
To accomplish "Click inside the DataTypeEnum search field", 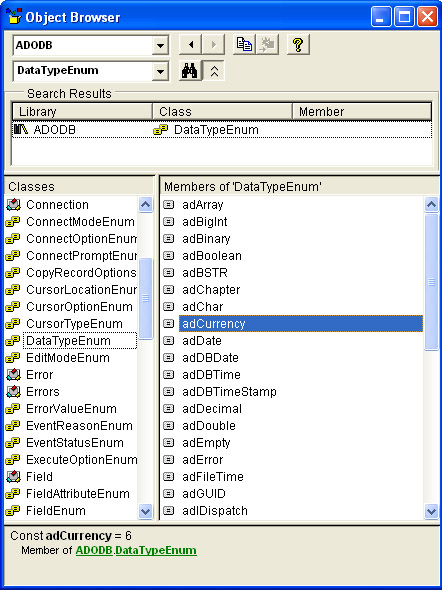I will (82, 71).
